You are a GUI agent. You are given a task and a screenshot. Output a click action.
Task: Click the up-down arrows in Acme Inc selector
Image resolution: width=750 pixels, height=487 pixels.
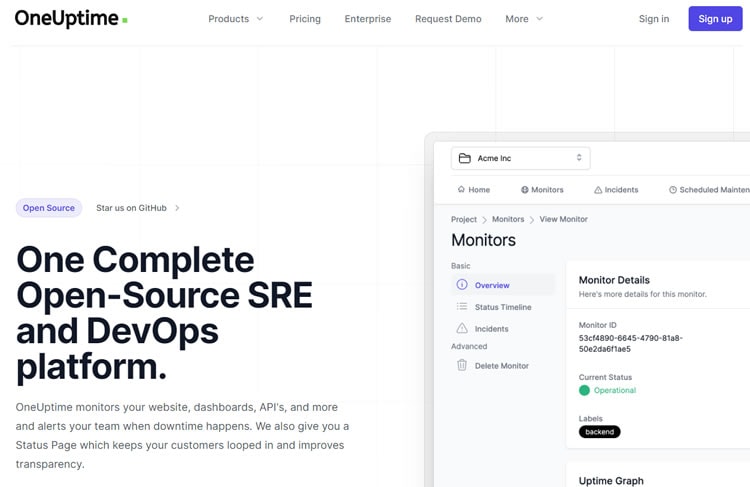(579, 157)
